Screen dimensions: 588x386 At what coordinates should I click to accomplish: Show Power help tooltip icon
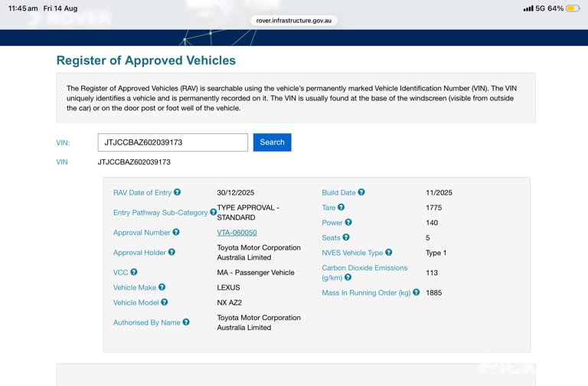(x=348, y=222)
